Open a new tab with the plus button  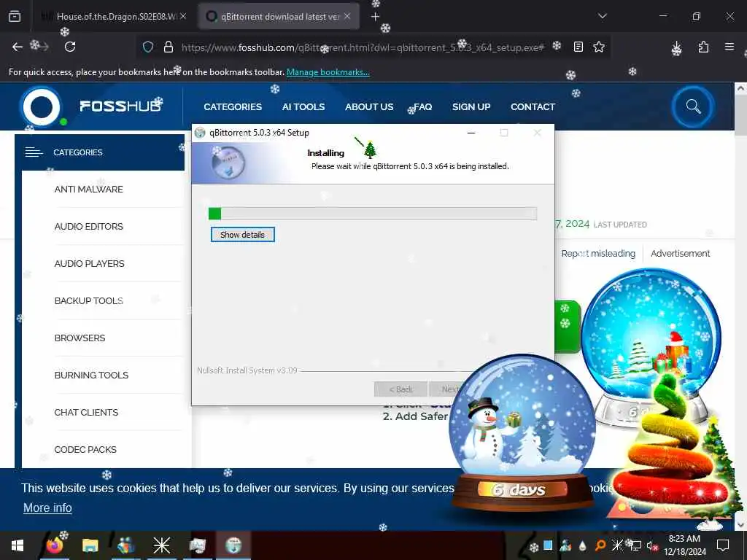point(376,17)
